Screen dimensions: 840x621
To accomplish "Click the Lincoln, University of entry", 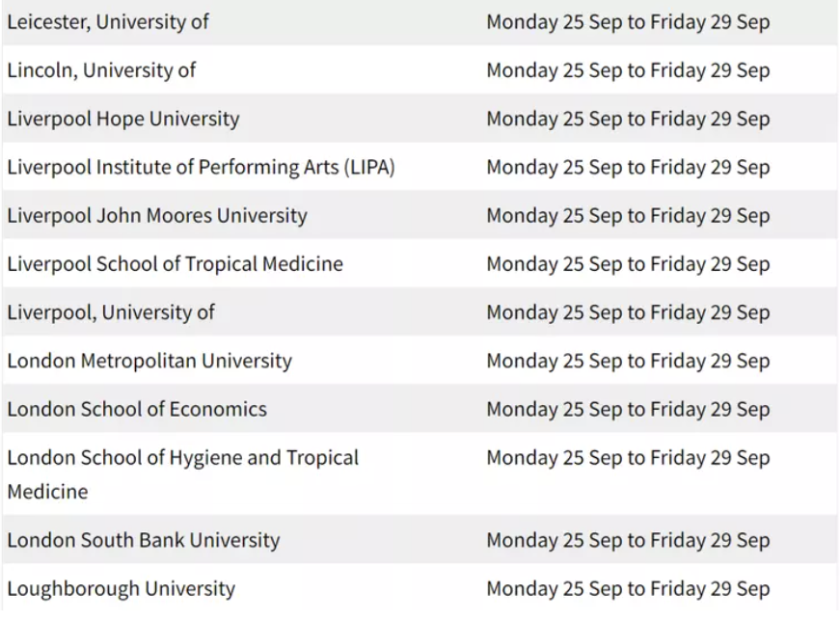I will (101, 70).
